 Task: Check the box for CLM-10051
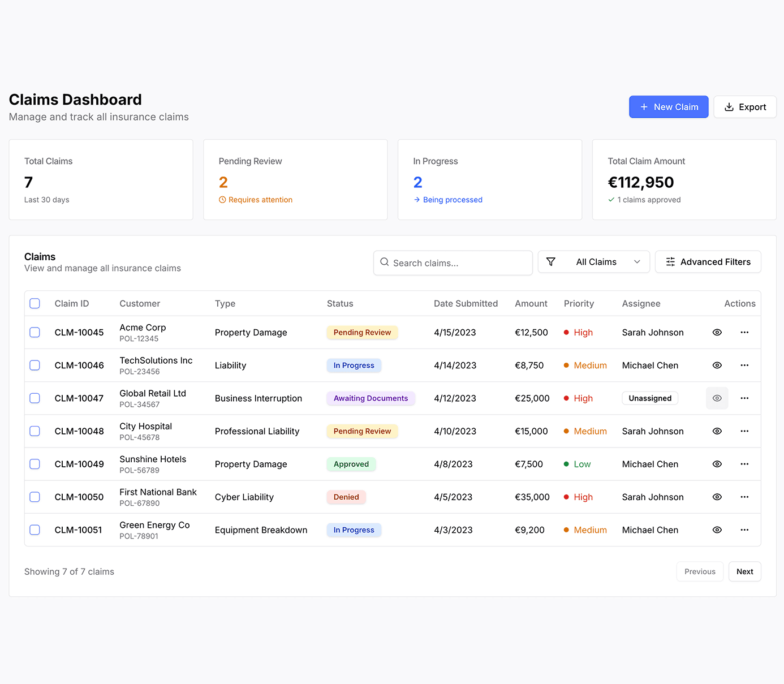(x=35, y=530)
